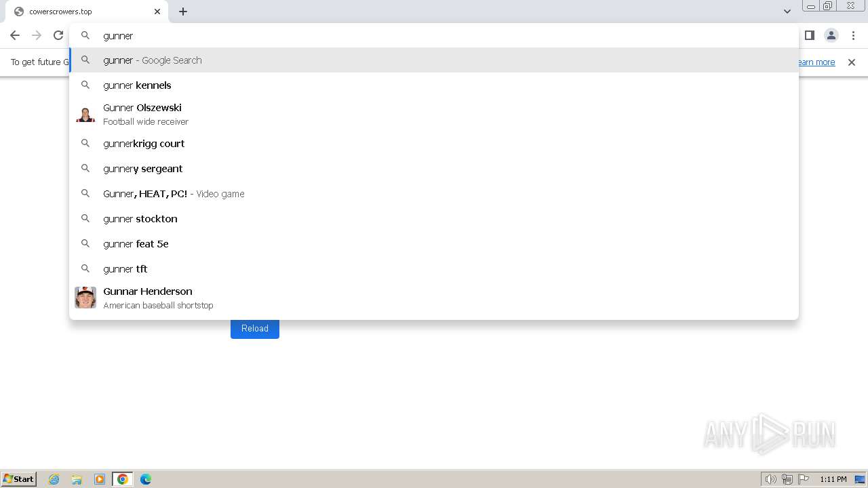Open the 'Learn more' link in infobar
This screenshot has width=868, height=488.
point(816,62)
